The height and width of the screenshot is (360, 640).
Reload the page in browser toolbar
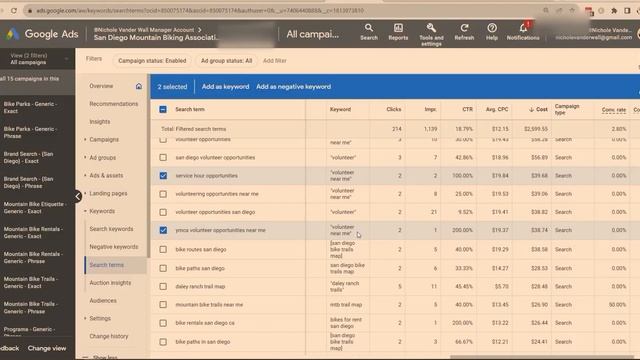pyautogui.click(x=14, y=11)
